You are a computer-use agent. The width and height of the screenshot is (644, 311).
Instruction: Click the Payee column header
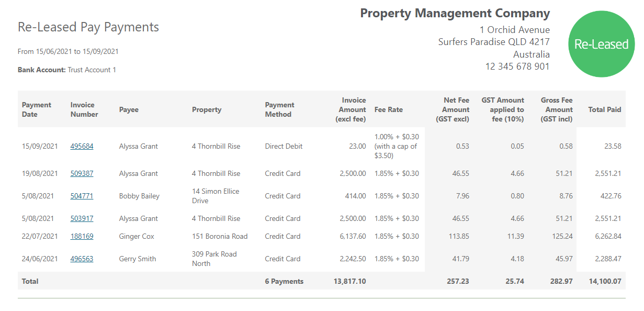[x=129, y=109]
